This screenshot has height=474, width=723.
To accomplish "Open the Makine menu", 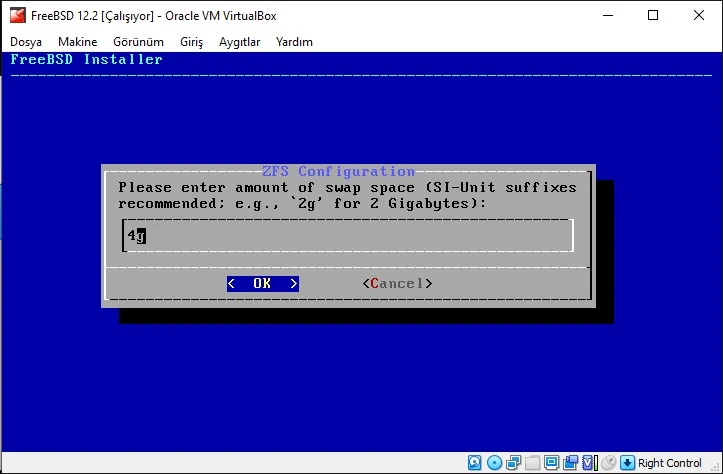I will point(77,42).
